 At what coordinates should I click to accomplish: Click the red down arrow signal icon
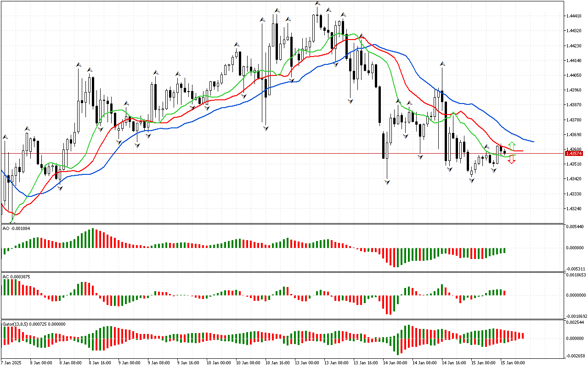(x=512, y=161)
